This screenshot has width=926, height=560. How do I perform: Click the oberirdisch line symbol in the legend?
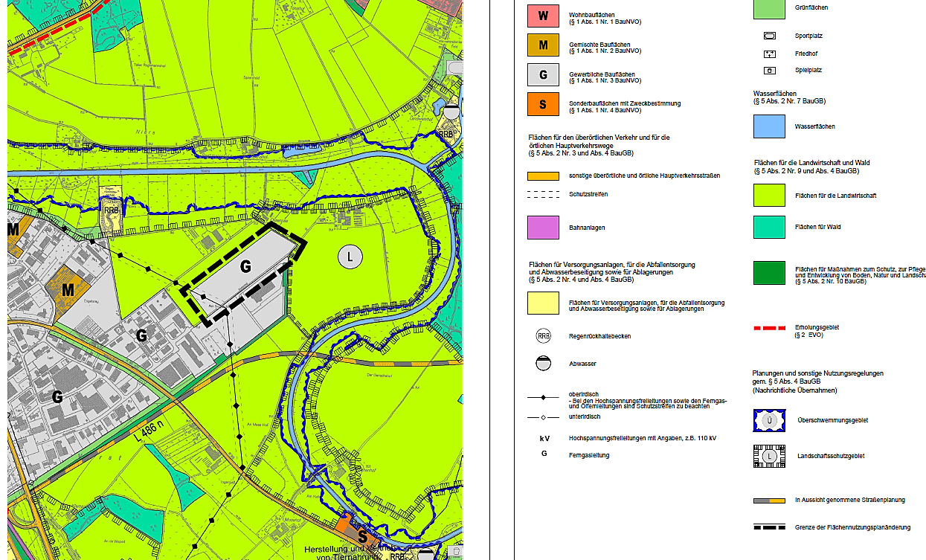pos(543,398)
